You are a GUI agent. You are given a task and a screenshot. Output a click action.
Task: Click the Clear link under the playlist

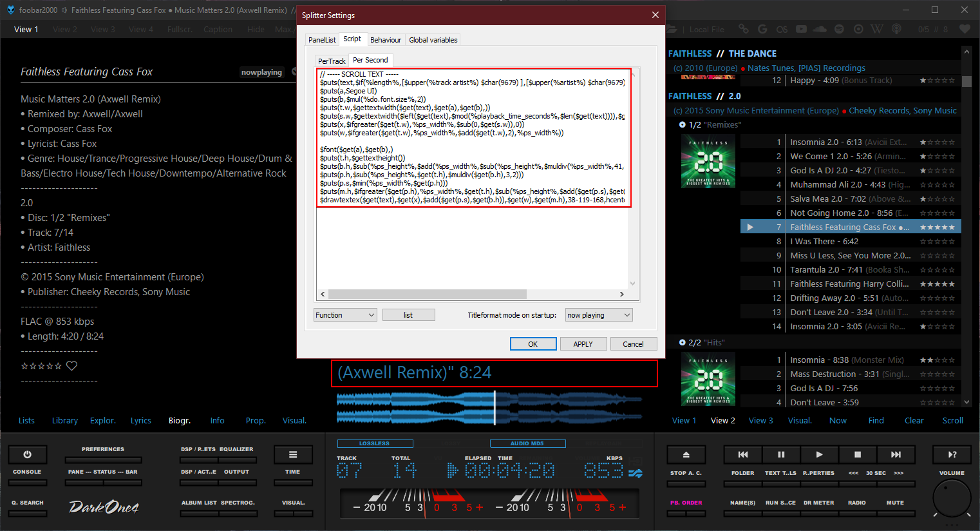(x=914, y=421)
